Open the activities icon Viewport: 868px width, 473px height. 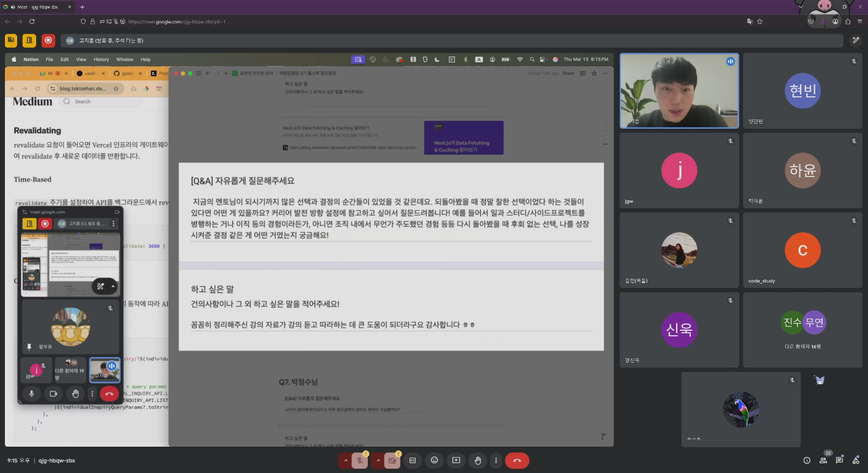coord(855,461)
